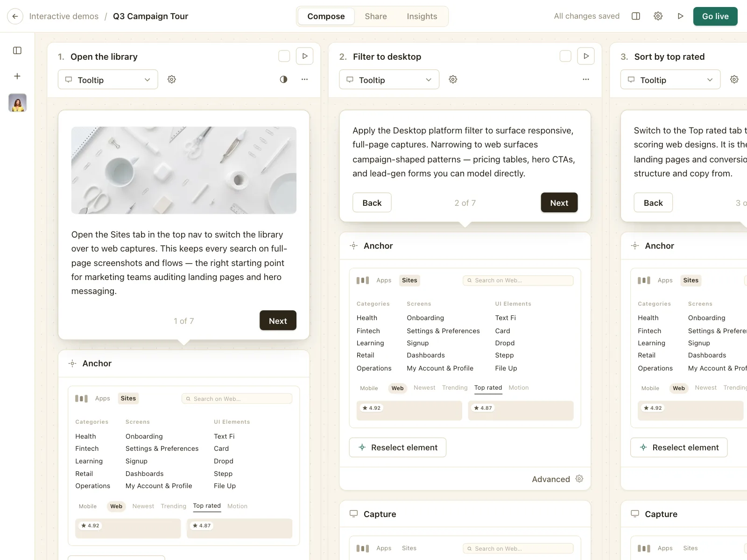
Task: Click step 2 anchor preview screenshot
Action: 465,348
